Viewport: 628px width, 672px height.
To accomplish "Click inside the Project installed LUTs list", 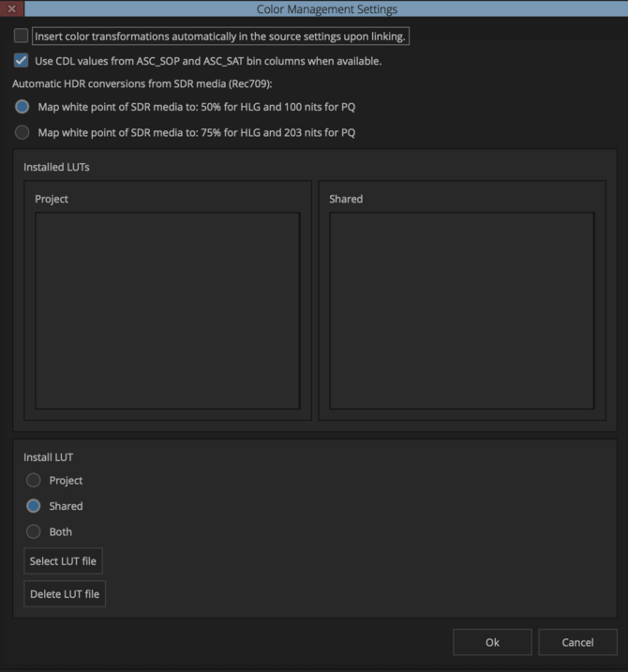I will click(168, 311).
